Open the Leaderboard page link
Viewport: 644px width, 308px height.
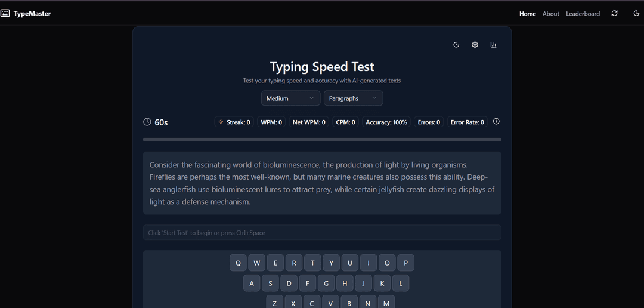click(x=583, y=14)
